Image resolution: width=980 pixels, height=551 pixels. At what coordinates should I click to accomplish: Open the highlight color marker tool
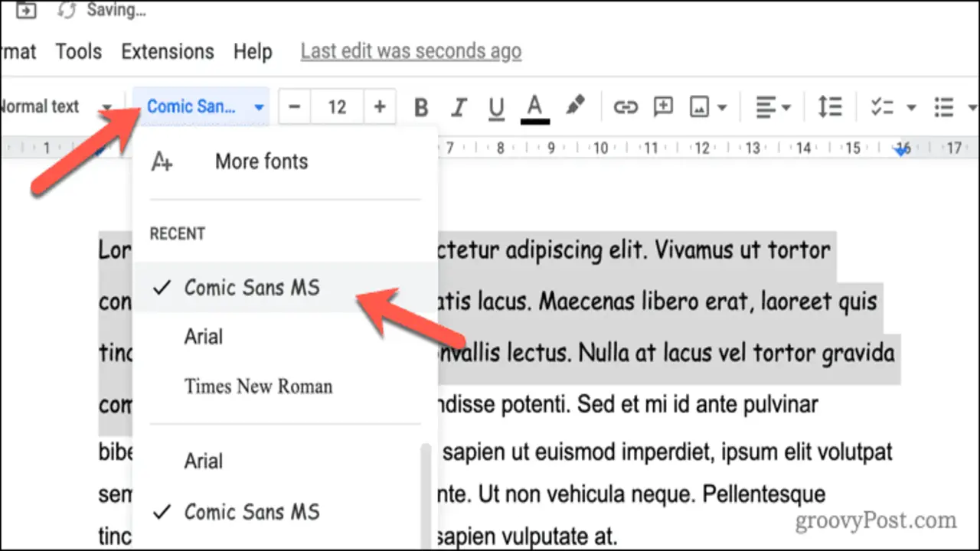575,106
